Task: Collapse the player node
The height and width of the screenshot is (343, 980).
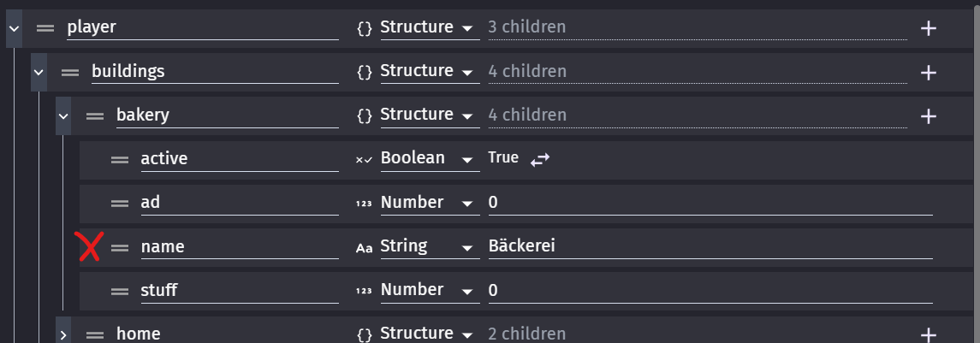Action: (13, 28)
